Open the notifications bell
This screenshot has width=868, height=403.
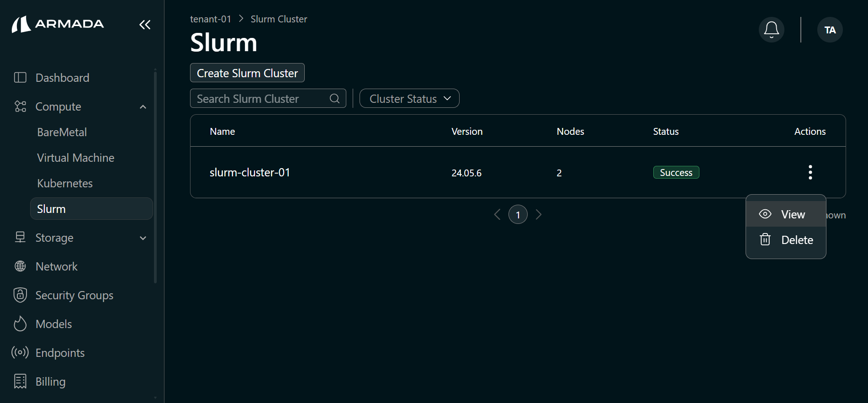(772, 30)
